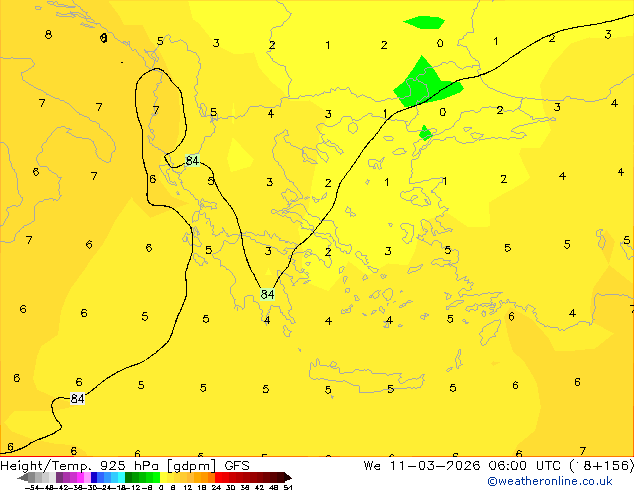
Task: Open the weatheronline.co.uk copyright link
Action: click(549, 481)
